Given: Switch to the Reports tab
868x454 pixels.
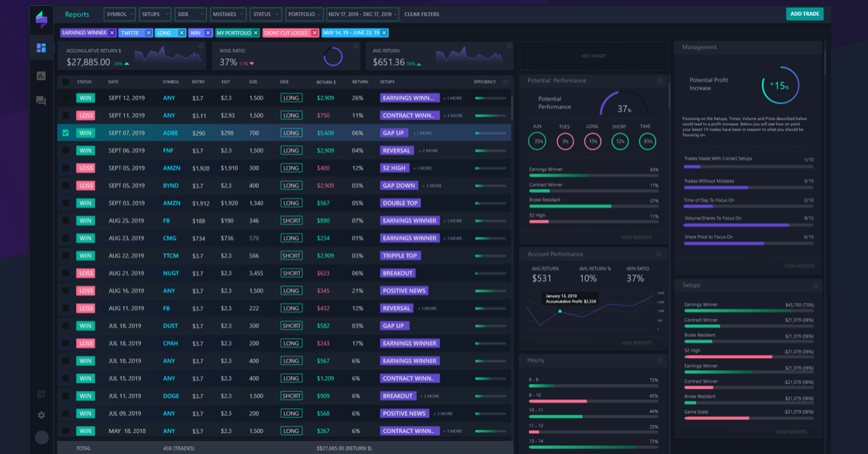Looking at the screenshot, I should point(78,14).
